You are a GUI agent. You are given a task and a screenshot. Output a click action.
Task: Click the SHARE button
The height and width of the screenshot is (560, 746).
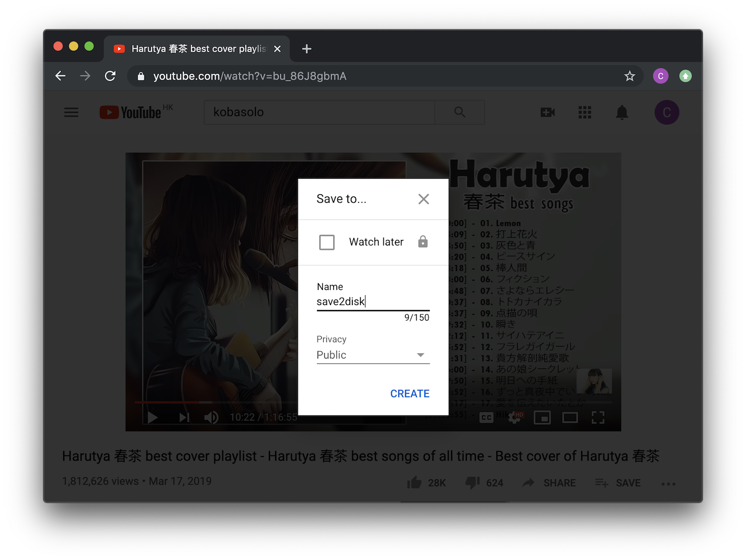click(x=549, y=483)
